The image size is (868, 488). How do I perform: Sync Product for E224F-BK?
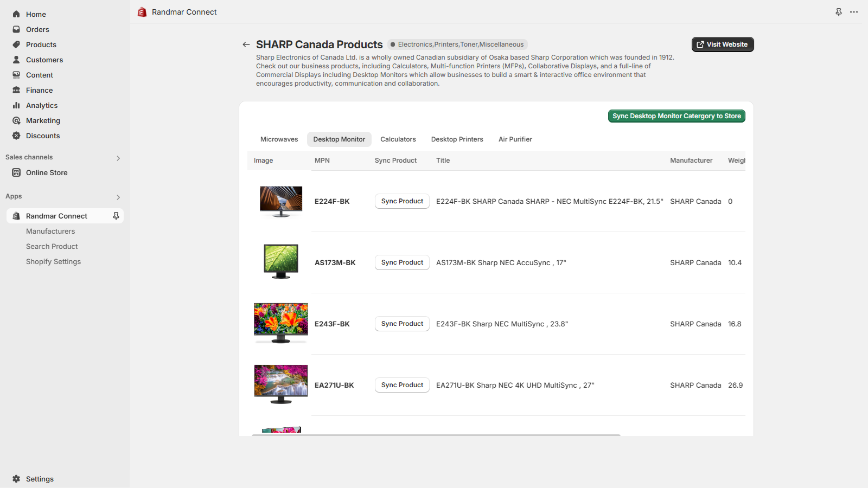pyautogui.click(x=402, y=201)
